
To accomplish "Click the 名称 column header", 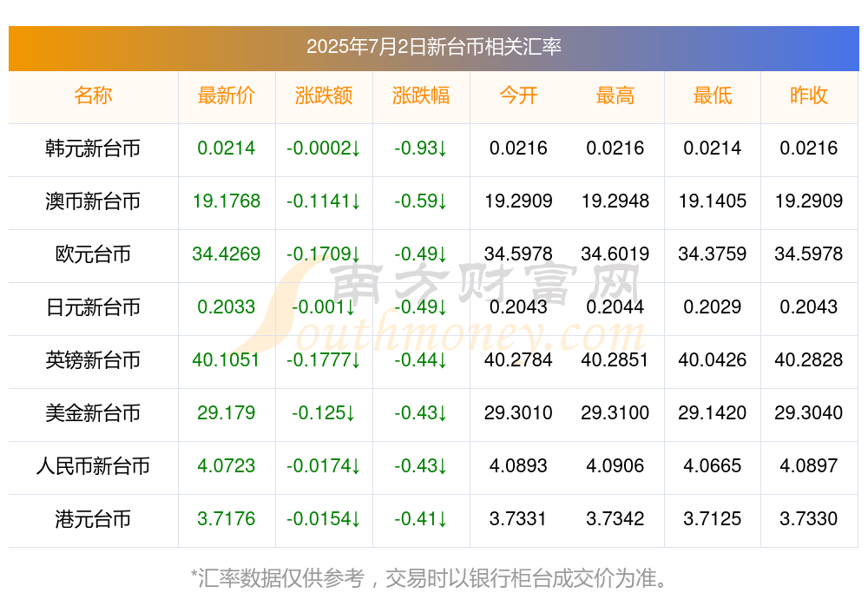I will pos(93,96).
